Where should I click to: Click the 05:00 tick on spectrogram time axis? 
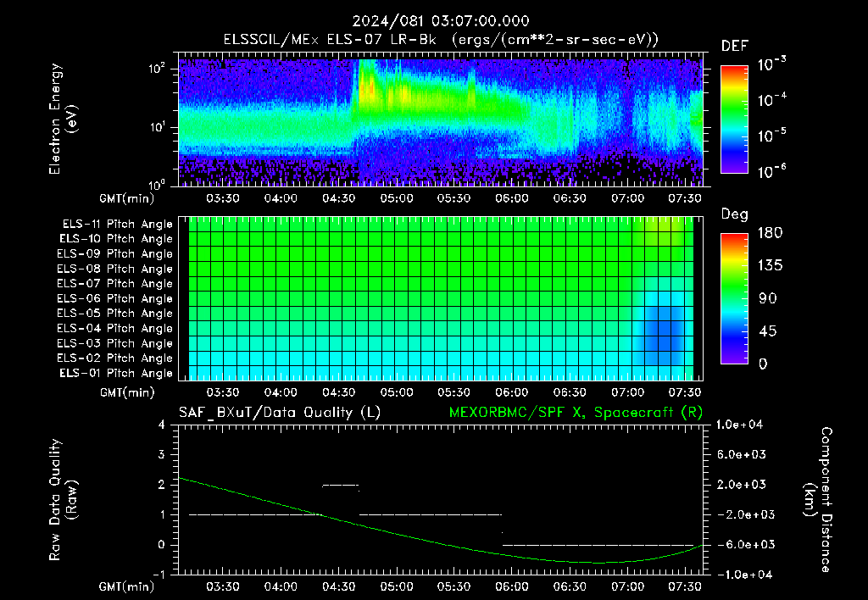click(397, 198)
